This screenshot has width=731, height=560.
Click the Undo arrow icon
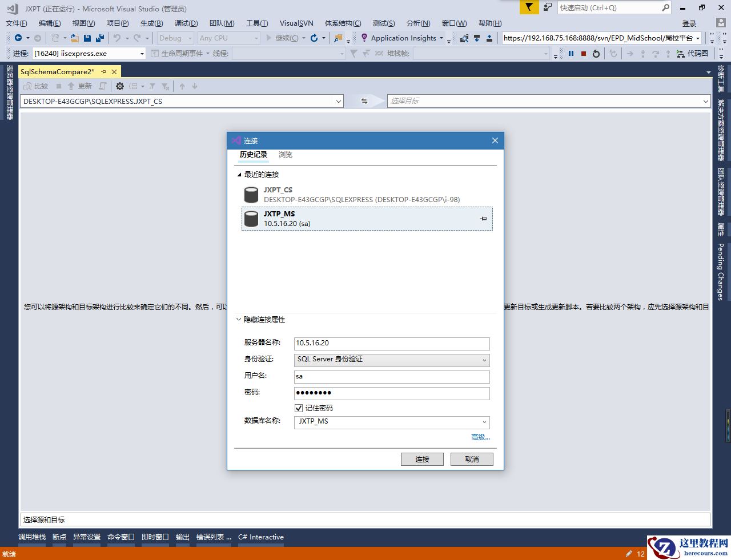tap(117, 38)
